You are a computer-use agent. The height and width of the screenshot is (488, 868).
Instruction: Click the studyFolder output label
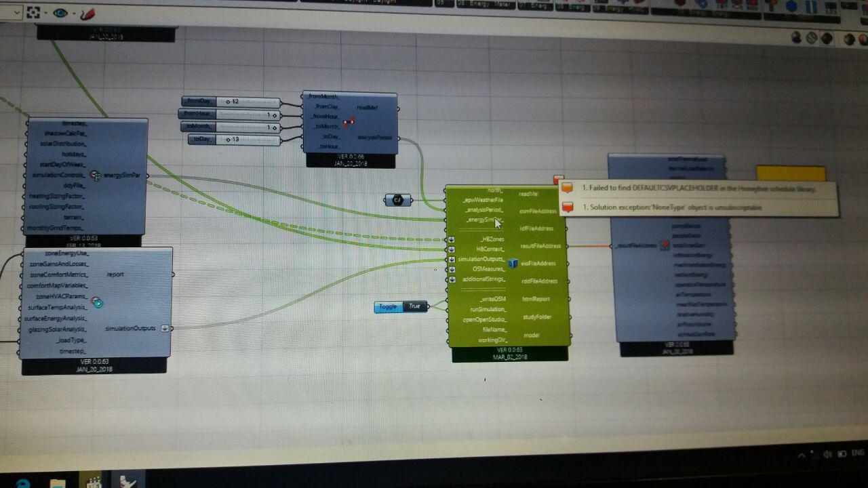click(x=537, y=317)
